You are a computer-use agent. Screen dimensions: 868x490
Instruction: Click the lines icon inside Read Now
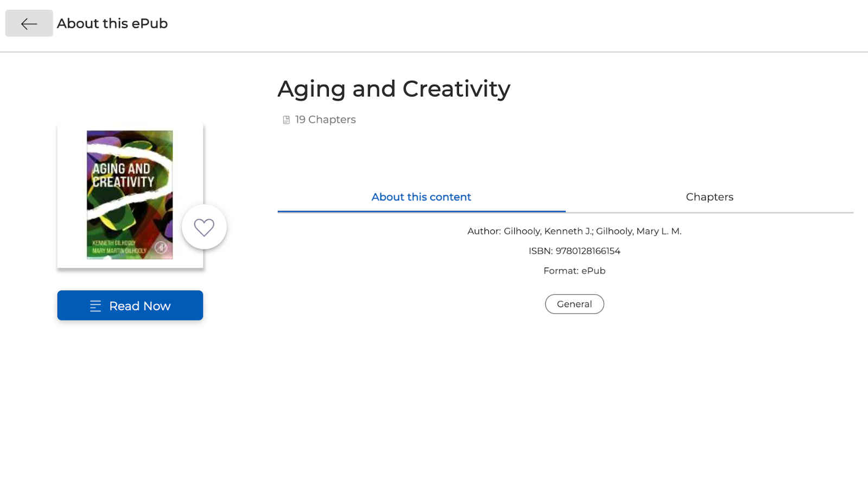(95, 306)
